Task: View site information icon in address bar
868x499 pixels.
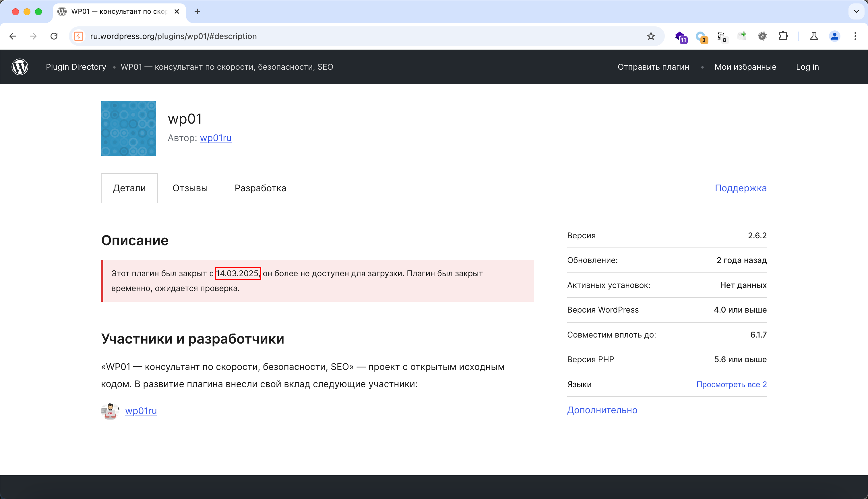Action: 79,36
